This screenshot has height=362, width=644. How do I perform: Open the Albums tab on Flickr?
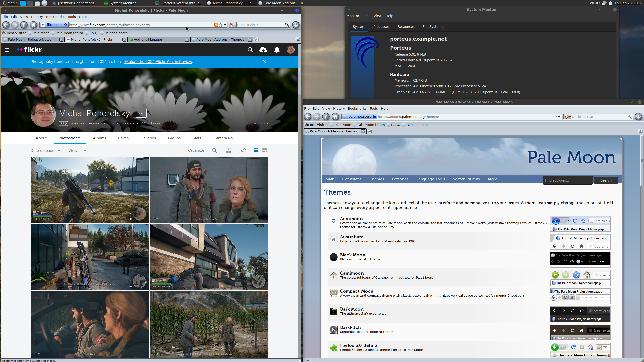[99, 138]
